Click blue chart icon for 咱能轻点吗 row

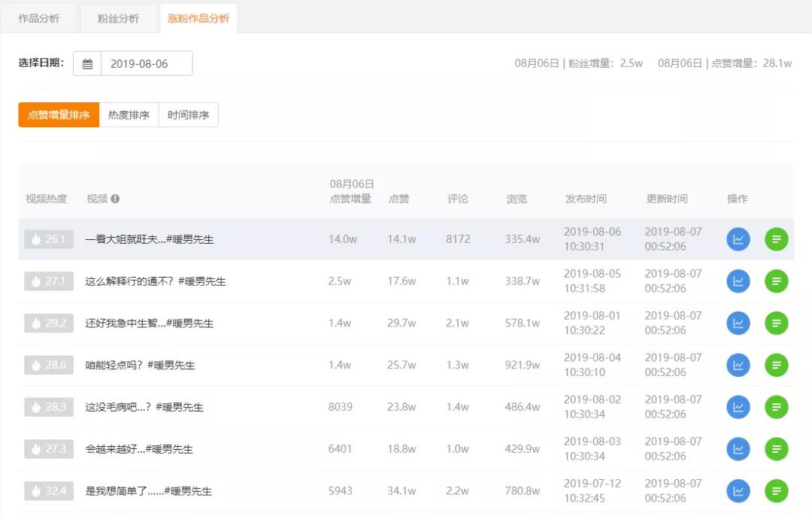[x=738, y=366]
